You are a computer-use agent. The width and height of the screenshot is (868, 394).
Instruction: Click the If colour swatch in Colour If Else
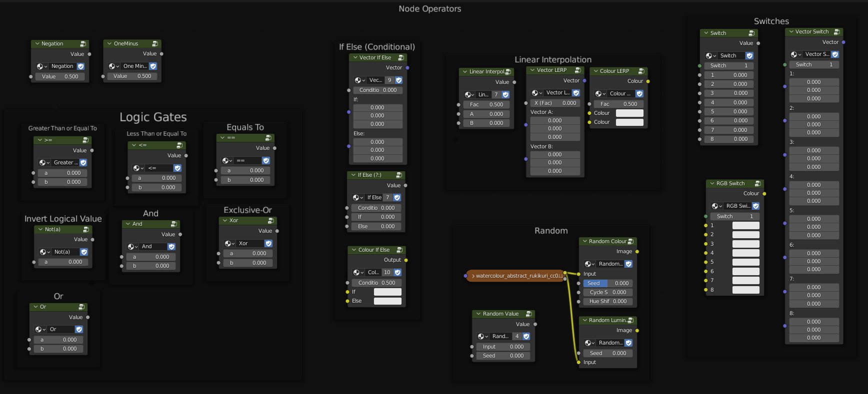(387, 292)
